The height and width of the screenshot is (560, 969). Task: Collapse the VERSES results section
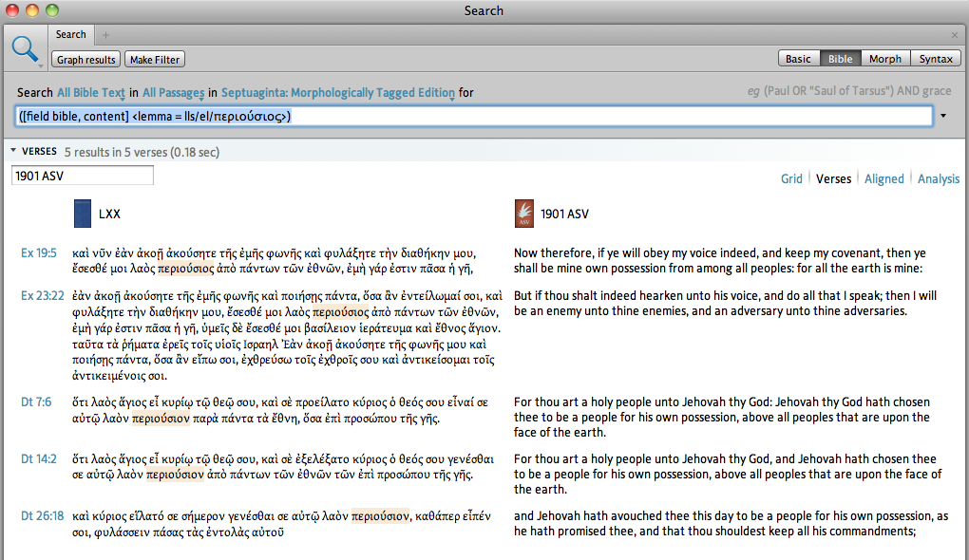(13, 150)
